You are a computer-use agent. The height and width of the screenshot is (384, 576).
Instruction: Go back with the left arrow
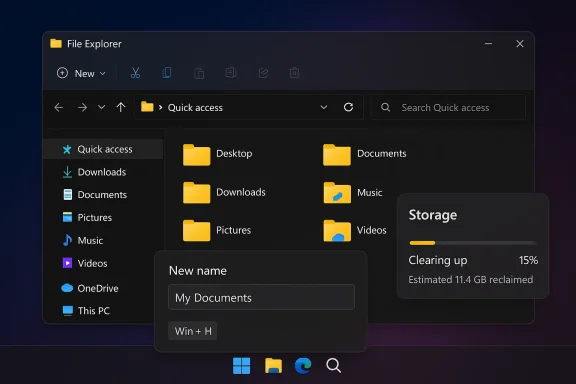pyautogui.click(x=59, y=107)
